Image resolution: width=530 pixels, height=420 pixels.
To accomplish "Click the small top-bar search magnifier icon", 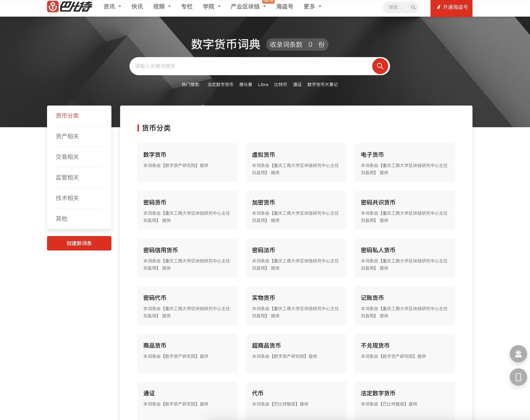I will (413, 7).
